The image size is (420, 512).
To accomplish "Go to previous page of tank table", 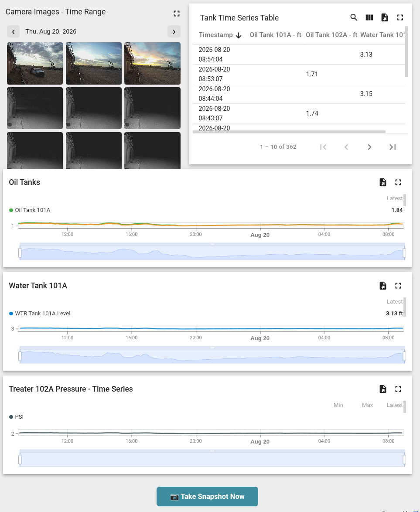I will [x=347, y=147].
